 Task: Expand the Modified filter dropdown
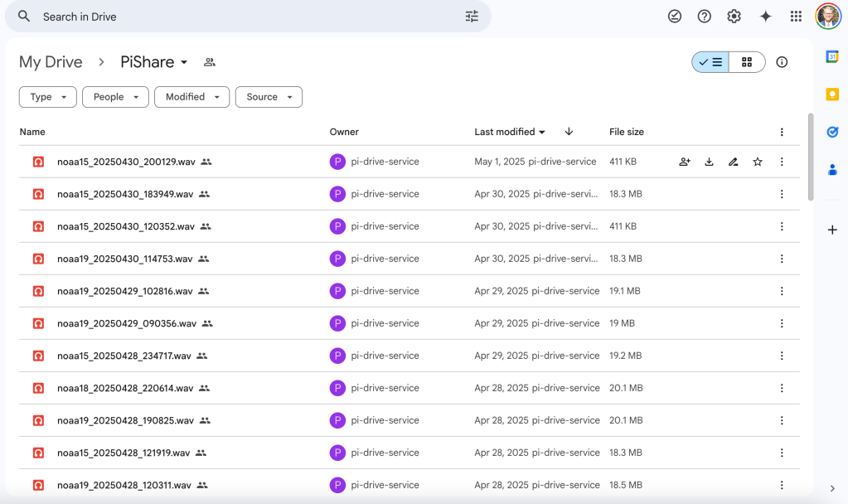191,97
